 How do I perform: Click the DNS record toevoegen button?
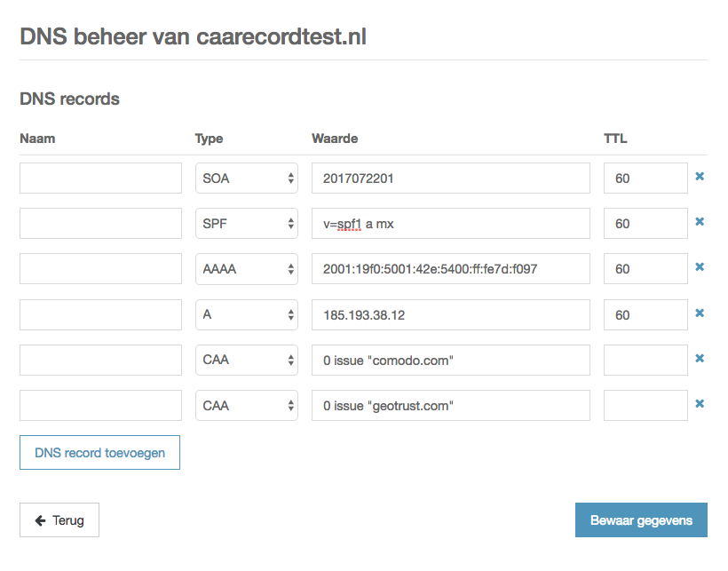click(x=99, y=452)
